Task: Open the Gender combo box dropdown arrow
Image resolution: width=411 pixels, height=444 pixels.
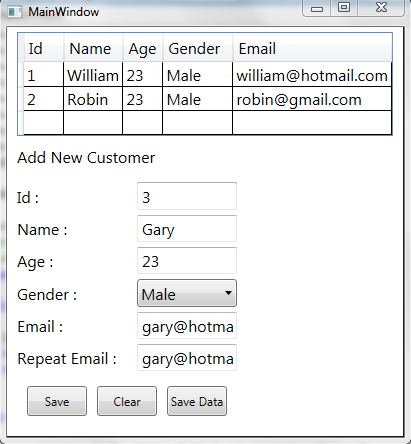Action: tap(228, 293)
